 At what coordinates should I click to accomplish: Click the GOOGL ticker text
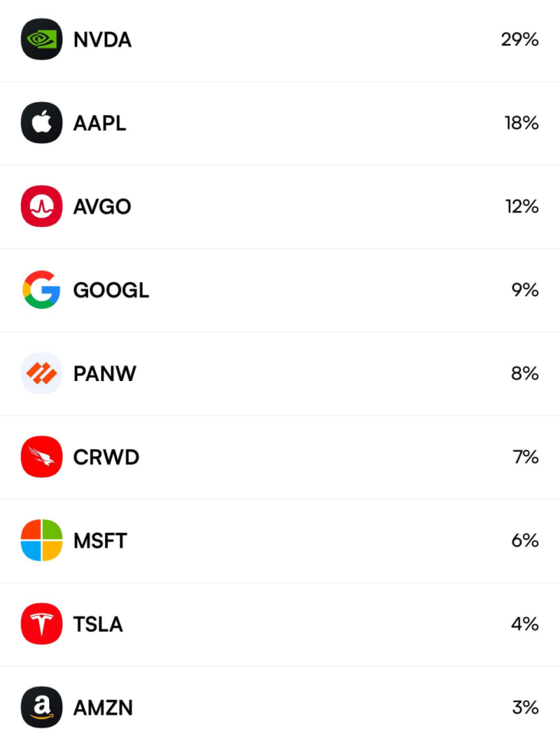[111, 290]
